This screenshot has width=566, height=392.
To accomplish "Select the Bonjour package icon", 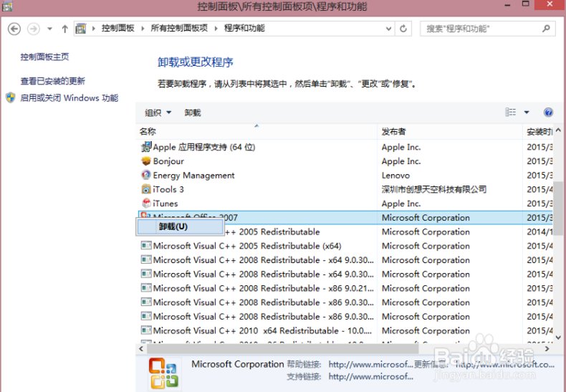I will [x=146, y=161].
